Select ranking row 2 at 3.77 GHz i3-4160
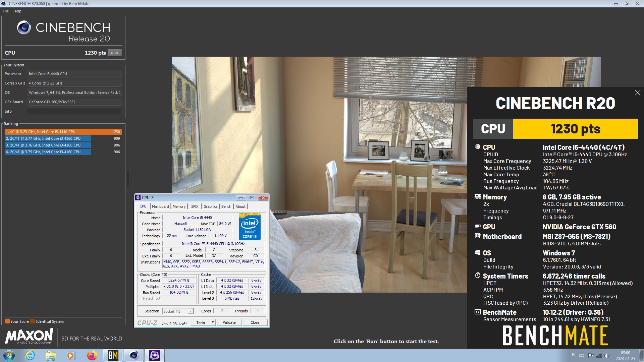The width and height of the screenshot is (644, 362). pyautogui.click(x=63, y=139)
